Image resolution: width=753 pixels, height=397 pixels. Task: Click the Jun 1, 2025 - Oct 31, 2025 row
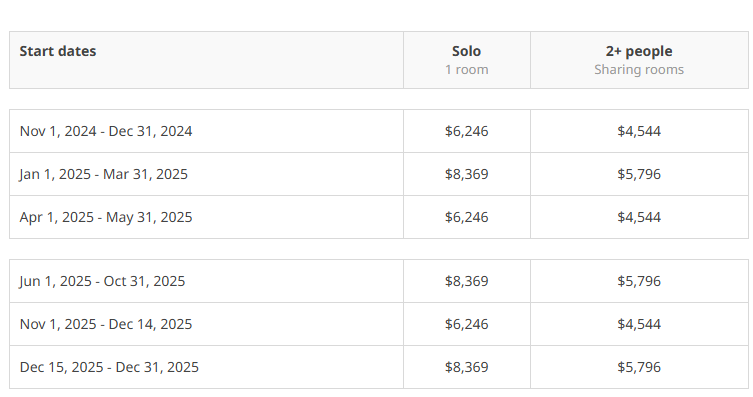378,281
